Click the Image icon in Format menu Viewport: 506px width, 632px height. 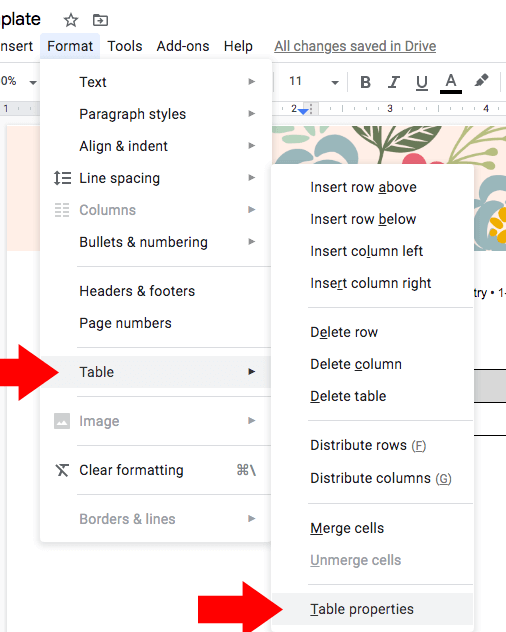[62, 421]
